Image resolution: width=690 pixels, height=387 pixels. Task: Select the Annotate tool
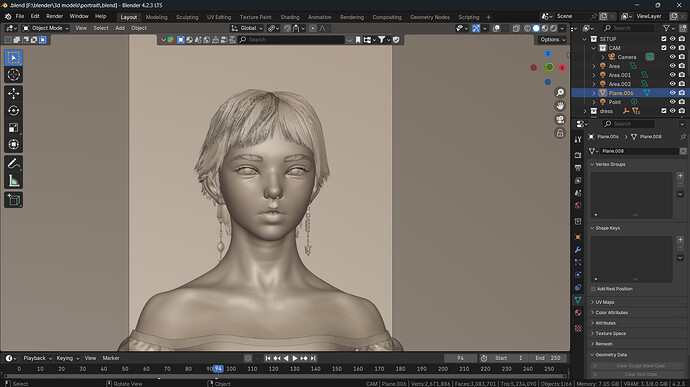point(14,164)
